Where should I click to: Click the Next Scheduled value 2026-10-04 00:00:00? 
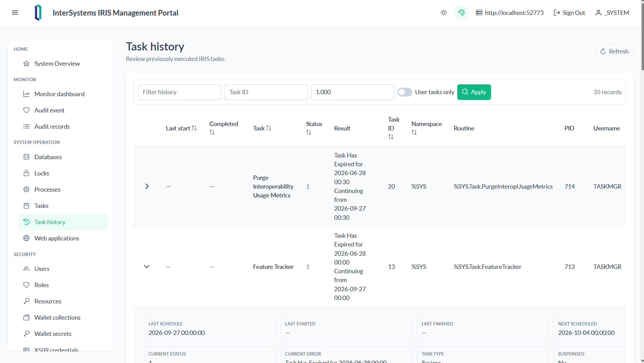[586, 333]
